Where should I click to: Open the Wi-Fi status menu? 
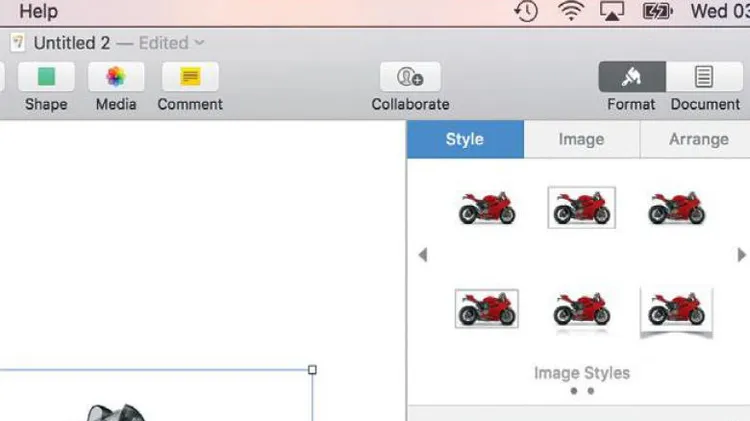[571, 11]
